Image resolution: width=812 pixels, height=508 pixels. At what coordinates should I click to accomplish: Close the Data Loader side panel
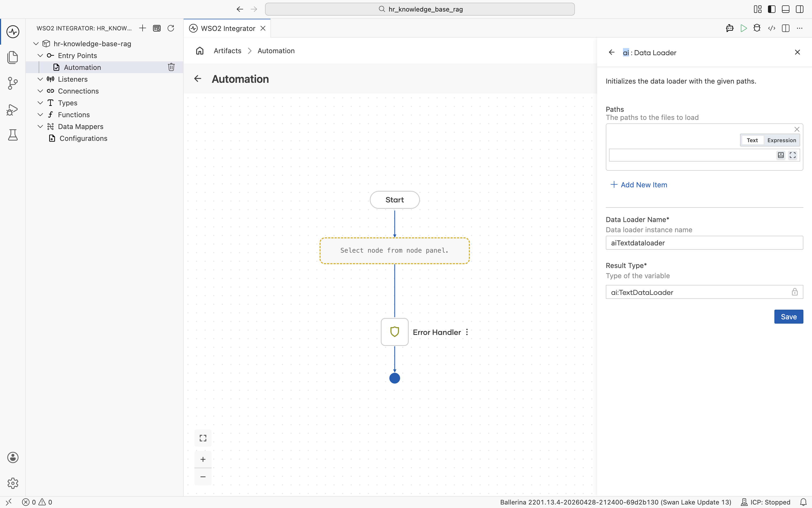pyautogui.click(x=798, y=52)
